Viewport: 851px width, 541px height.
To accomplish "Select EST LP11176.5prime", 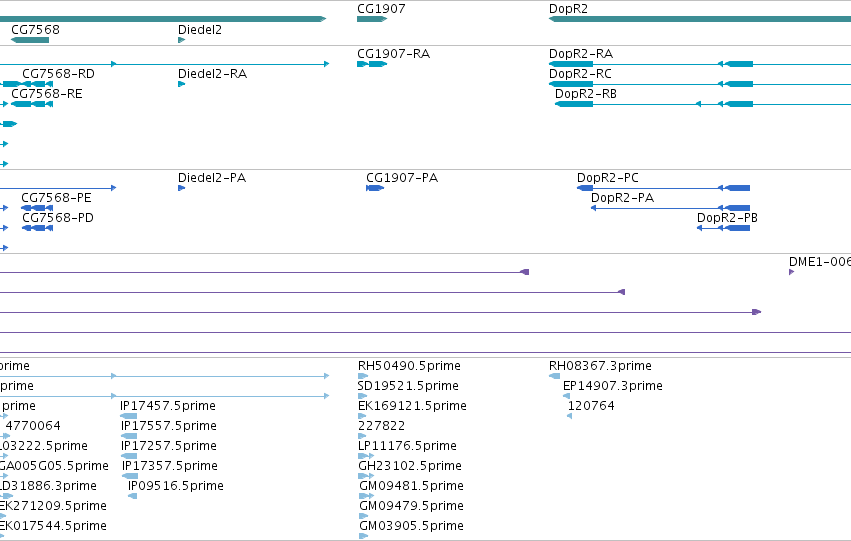I will pos(407,446).
